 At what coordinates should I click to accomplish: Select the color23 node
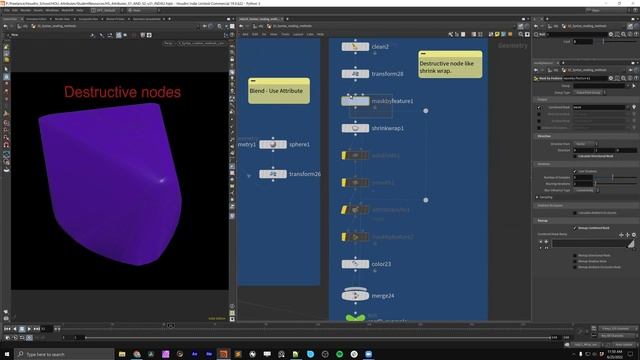[x=355, y=264]
